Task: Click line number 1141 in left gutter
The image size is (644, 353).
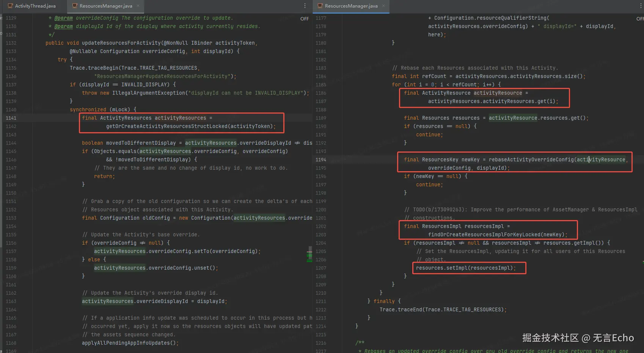Action: (x=11, y=118)
